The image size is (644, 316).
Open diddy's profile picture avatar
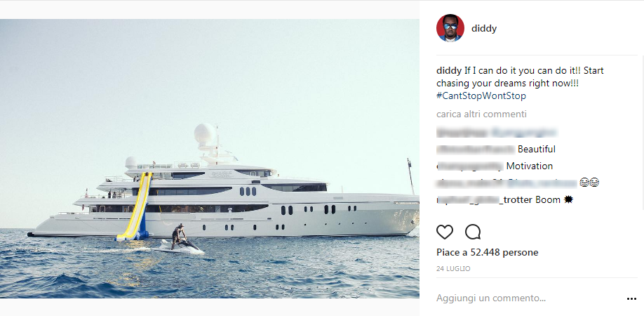point(450,29)
